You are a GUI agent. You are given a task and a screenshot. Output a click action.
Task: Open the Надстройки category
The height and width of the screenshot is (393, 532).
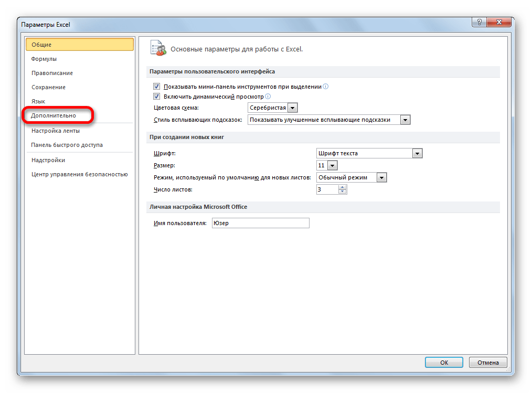pyautogui.click(x=48, y=160)
